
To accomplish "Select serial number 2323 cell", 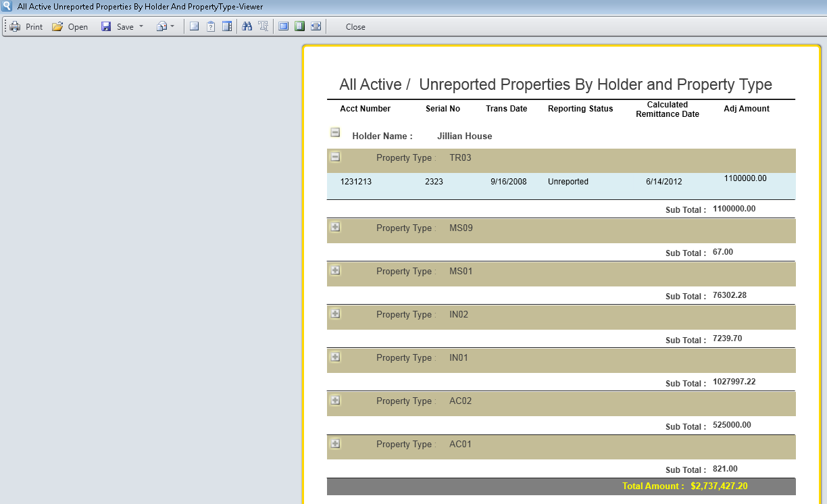I will (434, 182).
